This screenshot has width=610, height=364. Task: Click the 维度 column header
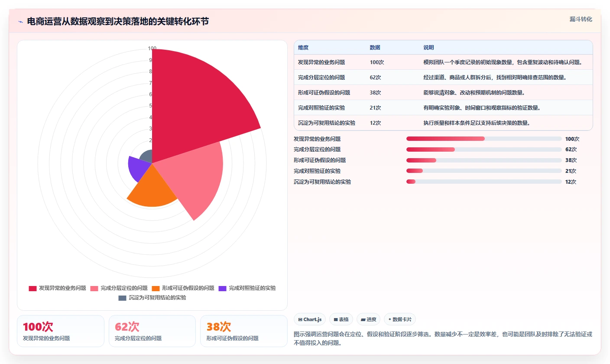click(303, 48)
